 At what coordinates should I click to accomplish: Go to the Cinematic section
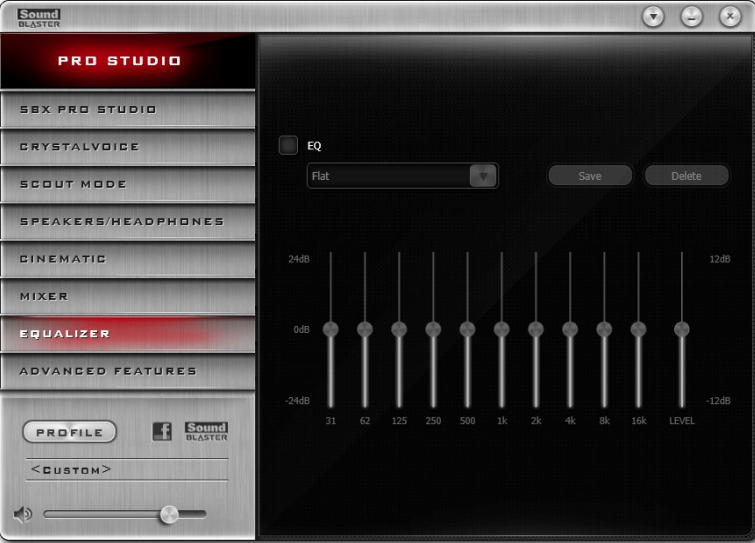[x=128, y=259]
